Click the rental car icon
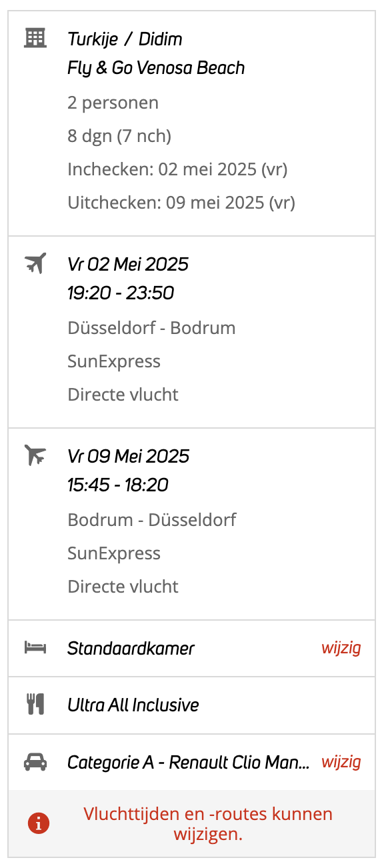 click(35, 762)
